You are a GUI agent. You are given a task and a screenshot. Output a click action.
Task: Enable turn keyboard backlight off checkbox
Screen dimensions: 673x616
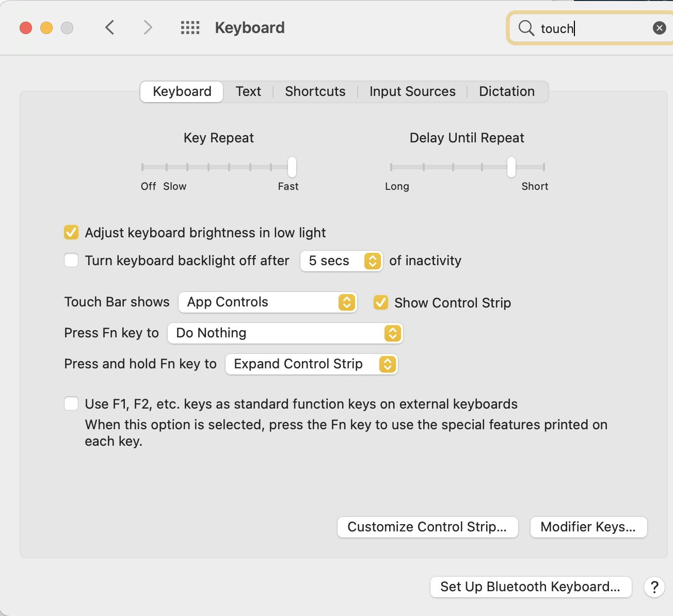(x=71, y=260)
